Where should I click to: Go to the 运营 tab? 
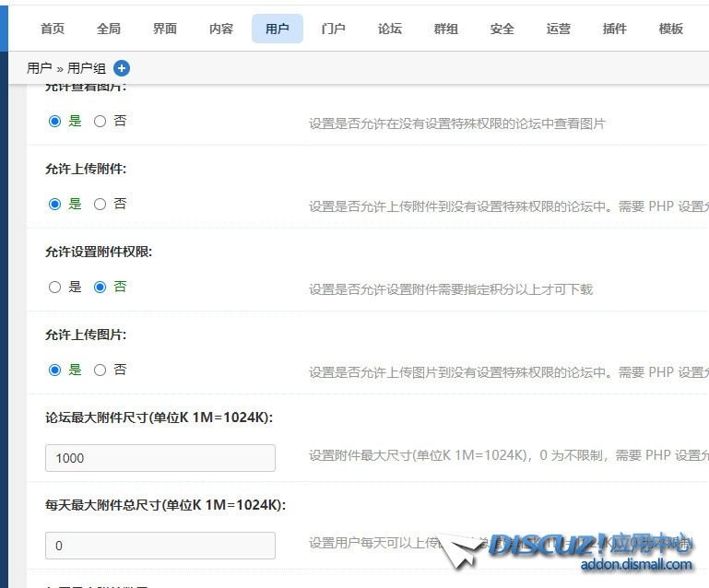pyautogui.click(x=559, y=29)
